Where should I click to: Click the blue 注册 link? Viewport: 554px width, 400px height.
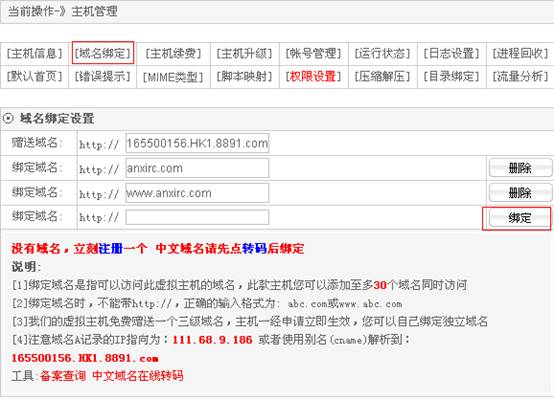point(111,248)
